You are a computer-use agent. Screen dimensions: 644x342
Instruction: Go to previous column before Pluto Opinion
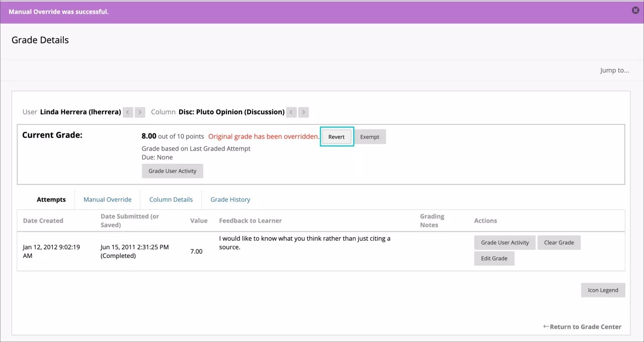[292, 112]
